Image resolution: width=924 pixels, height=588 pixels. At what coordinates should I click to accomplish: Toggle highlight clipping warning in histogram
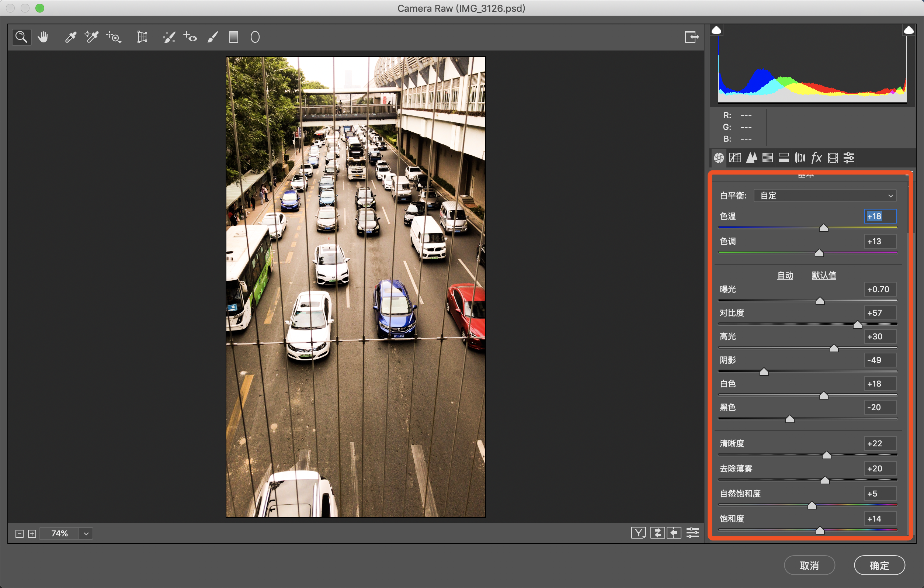pos(908,30)
